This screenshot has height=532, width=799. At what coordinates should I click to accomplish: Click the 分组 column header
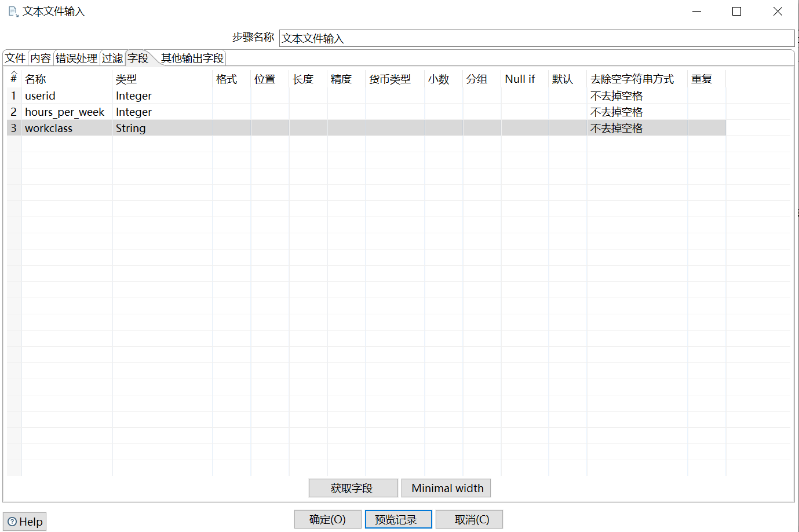coord(482,79)
